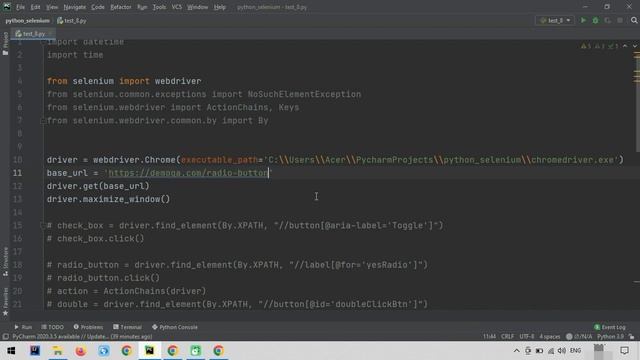This screenshot has width=640, height=360.
Task: Open the TODO tool window
Action: point(53,327)
